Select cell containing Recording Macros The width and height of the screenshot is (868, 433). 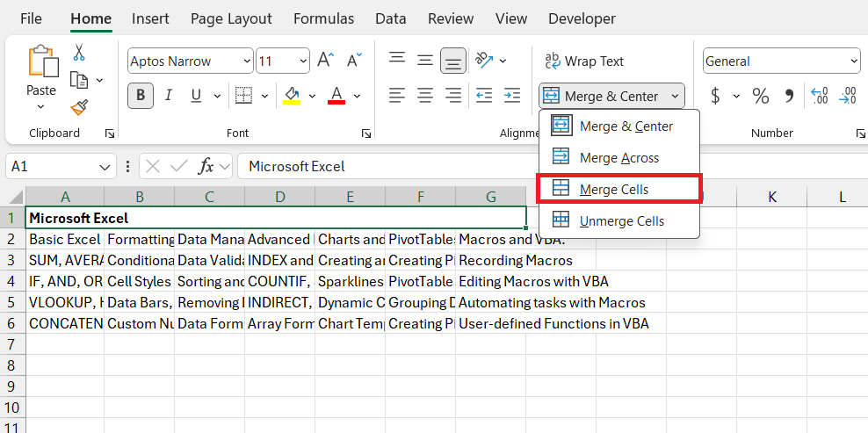(491, 260)
